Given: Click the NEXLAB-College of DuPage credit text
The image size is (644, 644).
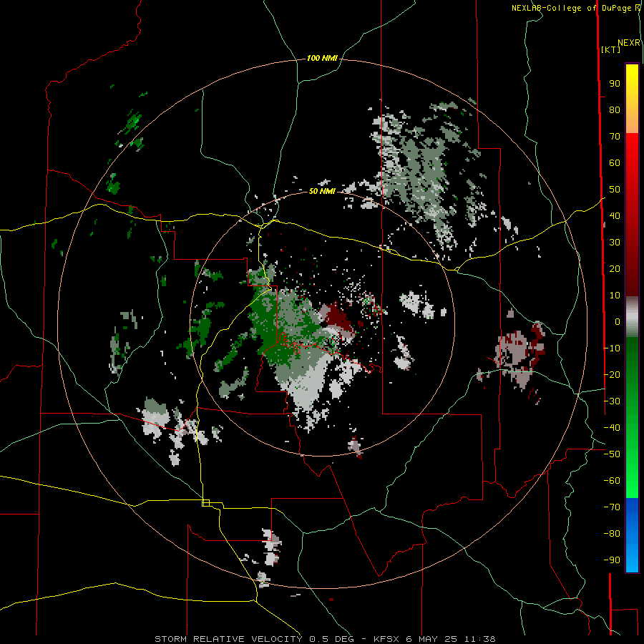Looking at the screenshot, I should [x=575, y=8].
